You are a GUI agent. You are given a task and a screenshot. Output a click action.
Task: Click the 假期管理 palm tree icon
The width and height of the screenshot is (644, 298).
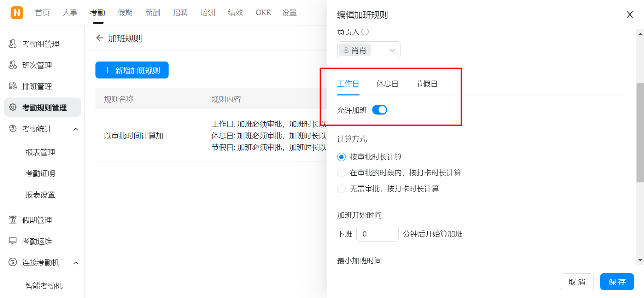[13, 220]
